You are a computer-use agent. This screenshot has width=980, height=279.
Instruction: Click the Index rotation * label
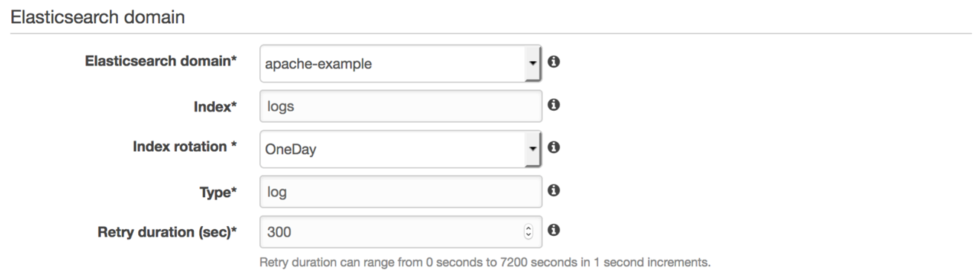pyautogui.click(x=185, y=147)
